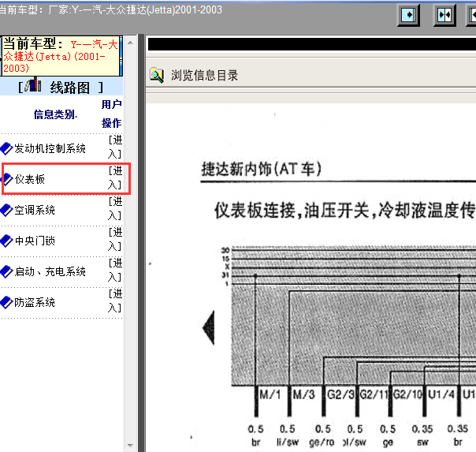Click the collapse-both-panels toolbar icon
The height and width of the screenshot is (452, 476).
tap(444, 15)
